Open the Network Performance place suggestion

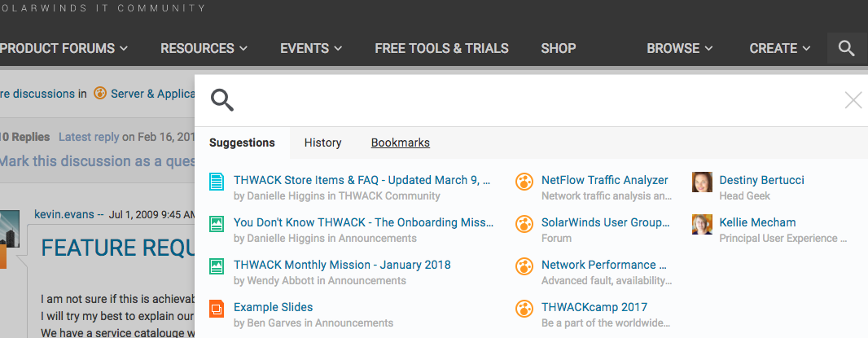pyautogui.click(x=604, y=265)
